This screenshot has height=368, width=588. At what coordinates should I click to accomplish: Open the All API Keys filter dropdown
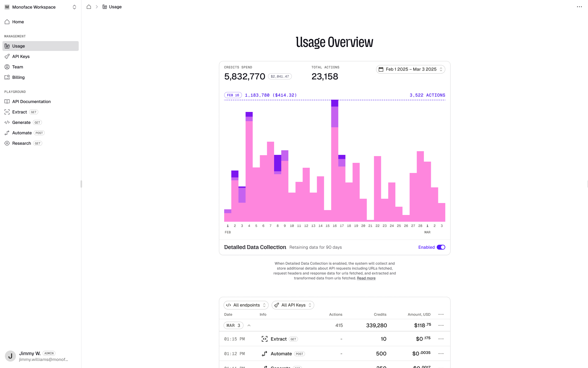click(292, 305)
